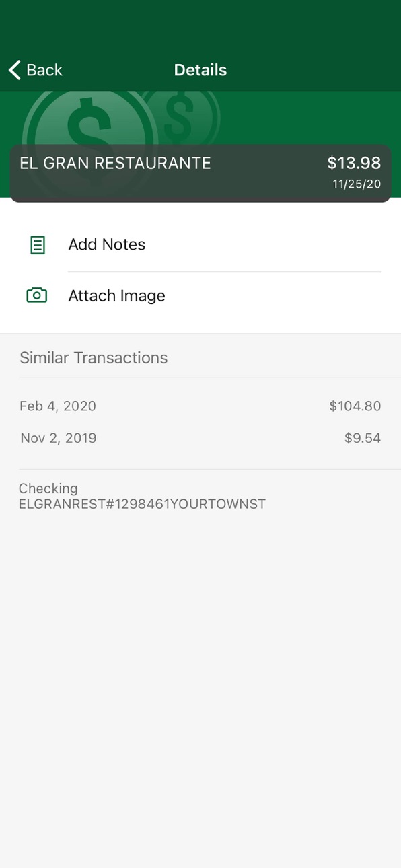This screenshot has width=401, height=868.
Task: Tap the Similar Transactions section header
Action: (94, 357)
